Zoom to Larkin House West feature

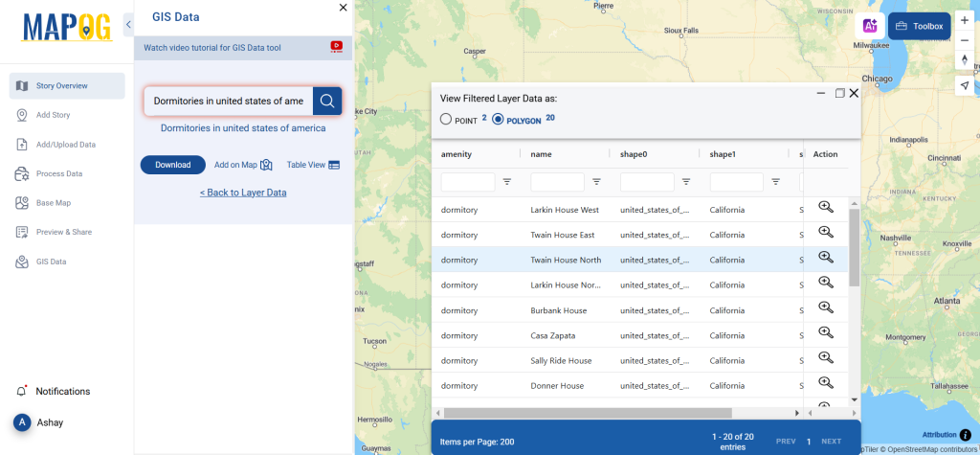pyautogui.click(x=825, y=207)
